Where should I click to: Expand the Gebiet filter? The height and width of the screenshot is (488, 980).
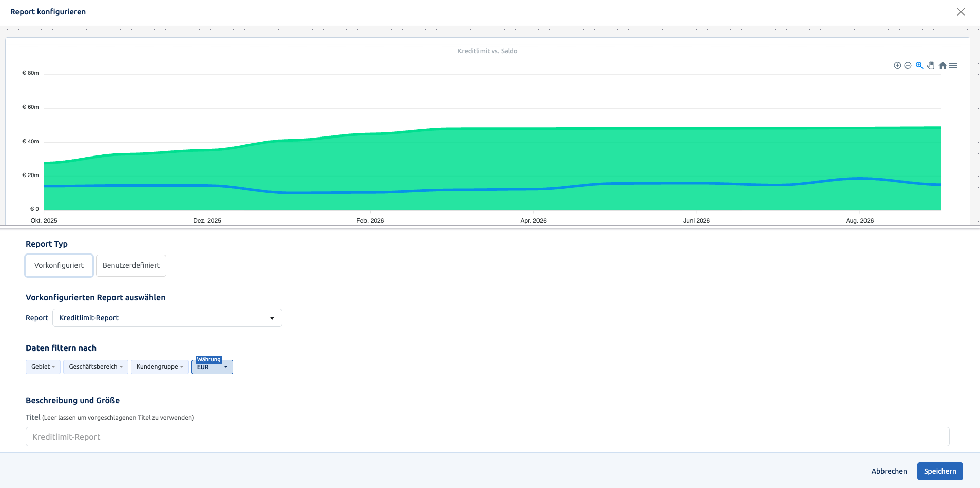click(x=43, y=367)
